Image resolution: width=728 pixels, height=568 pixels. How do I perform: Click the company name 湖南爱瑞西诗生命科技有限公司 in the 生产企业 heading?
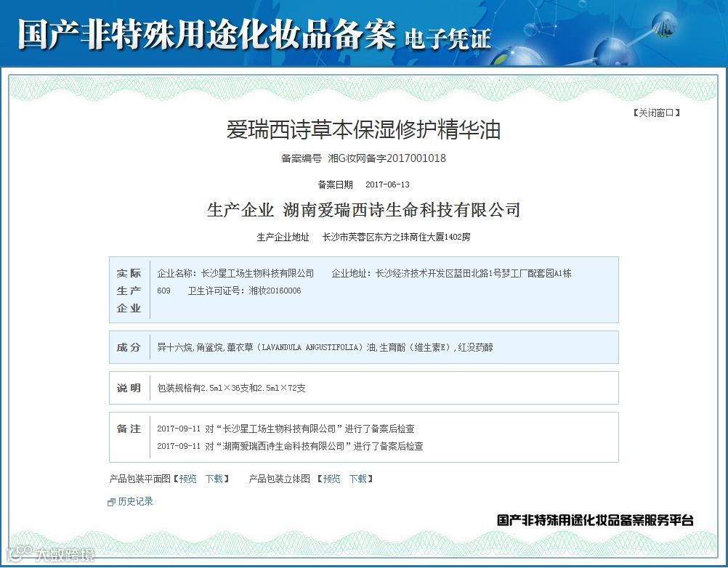click(402, 210)
